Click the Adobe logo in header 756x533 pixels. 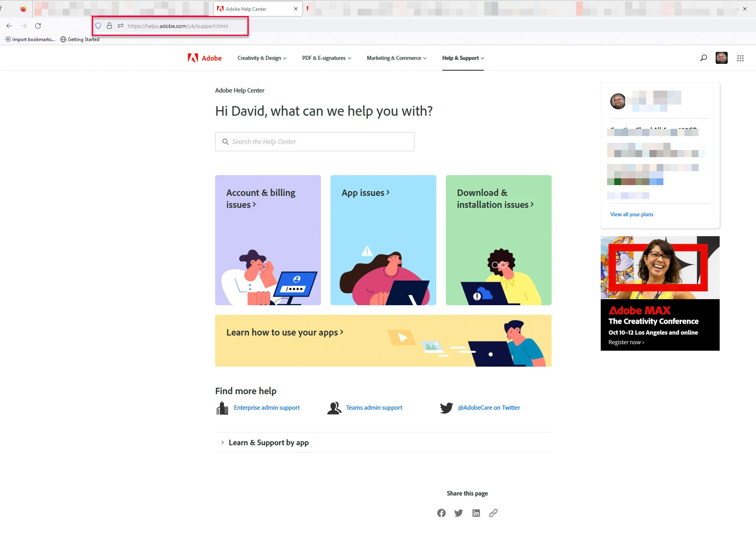(x=205, y=58)
